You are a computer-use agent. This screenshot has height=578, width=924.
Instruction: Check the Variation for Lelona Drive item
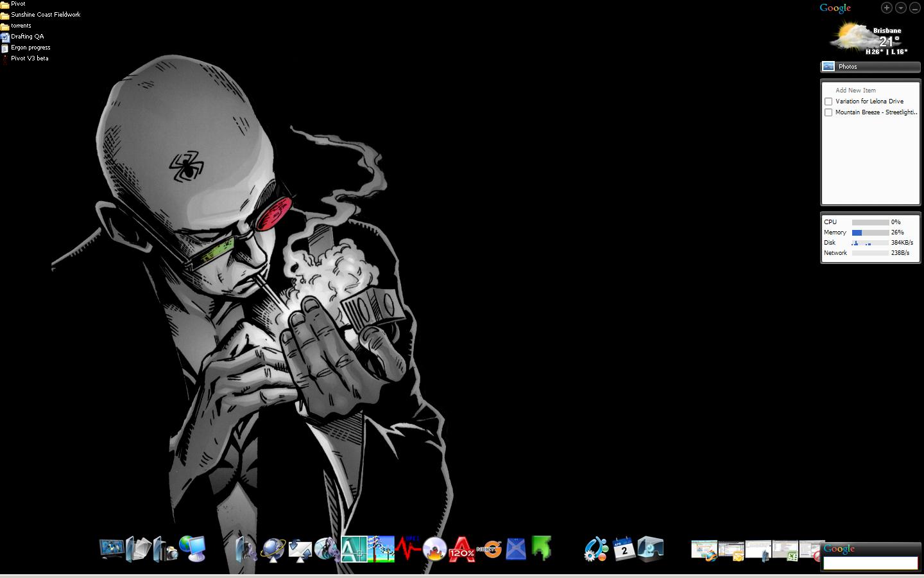[828, 101]
